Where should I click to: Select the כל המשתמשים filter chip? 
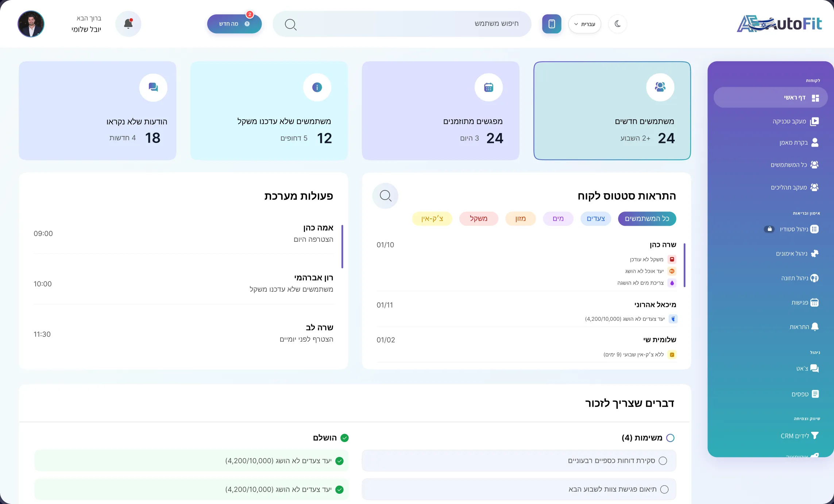point(647,218)
